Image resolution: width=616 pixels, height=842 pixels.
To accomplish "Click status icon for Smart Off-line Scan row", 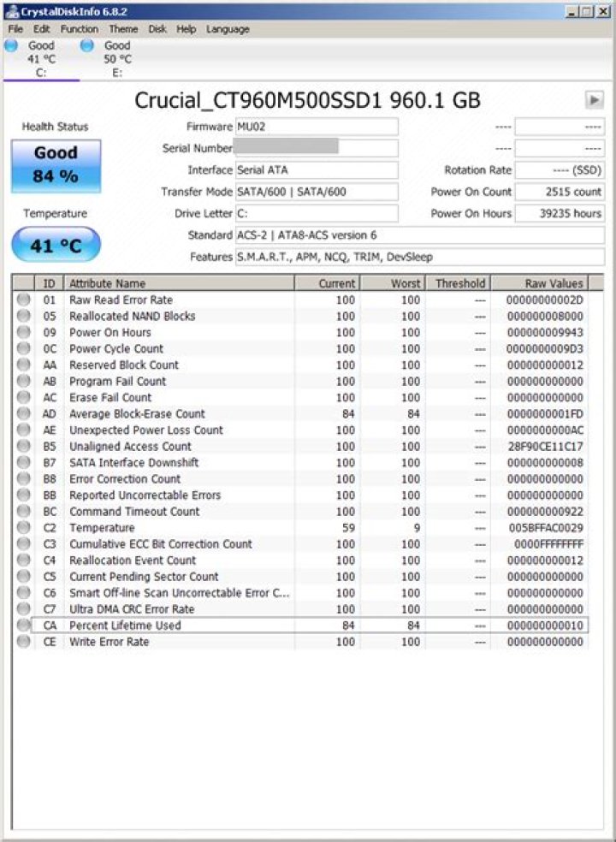I will click(x=23, y=593).
